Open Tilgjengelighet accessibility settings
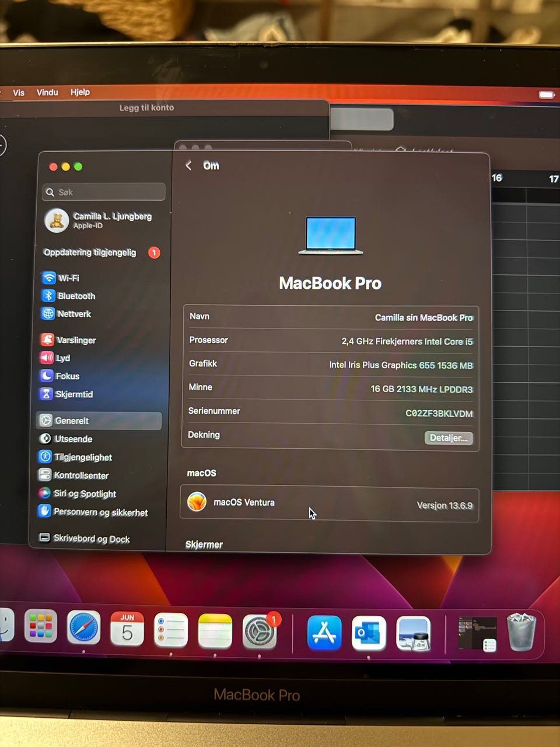Viewport: 560px width, 747px height. pyautogui.click(x=75, y=457)
